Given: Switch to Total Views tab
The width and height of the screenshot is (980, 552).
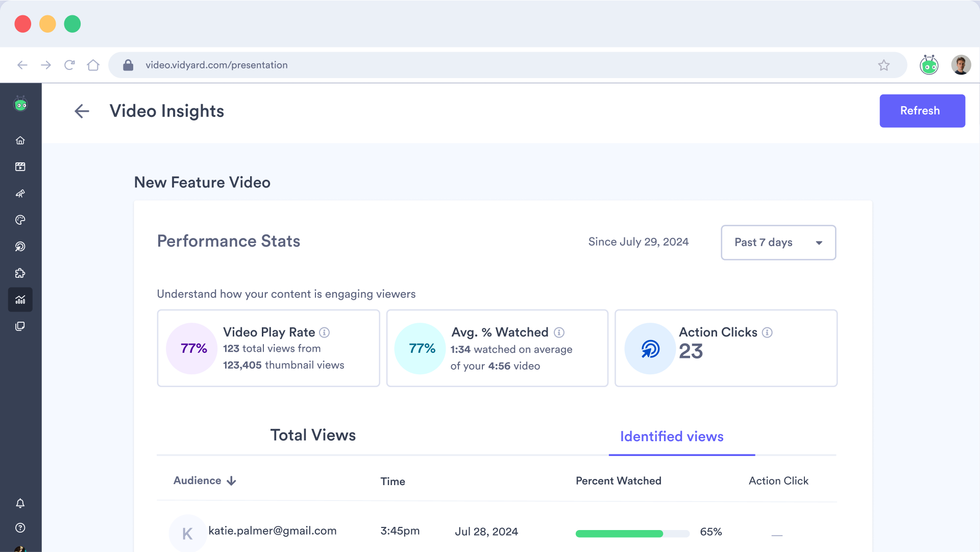Looking at the screenshot, I should tap(312, 435).
